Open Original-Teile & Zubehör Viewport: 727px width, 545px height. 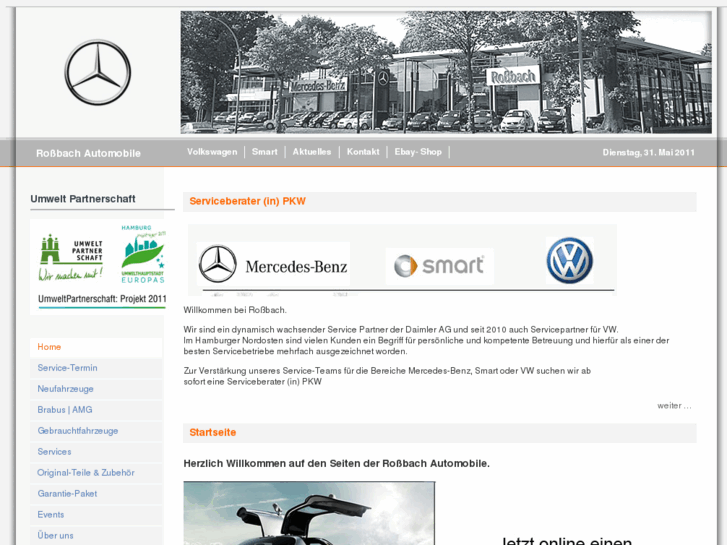pos(96,473)
